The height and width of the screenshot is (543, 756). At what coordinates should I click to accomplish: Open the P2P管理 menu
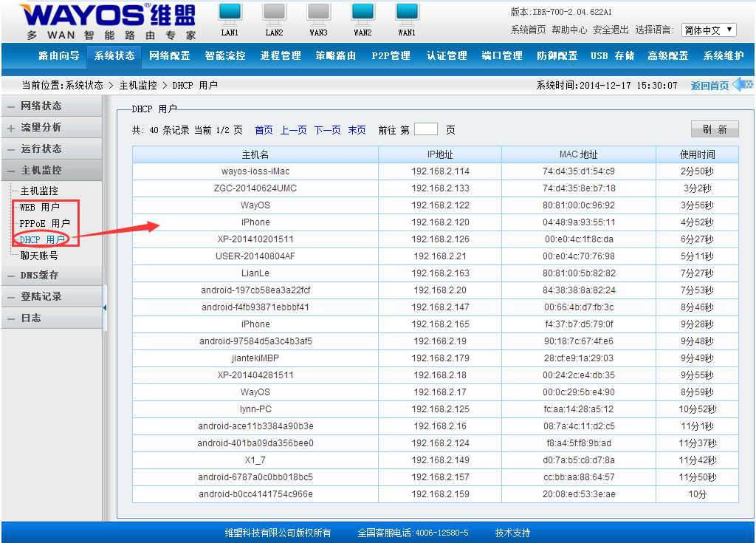391,55
